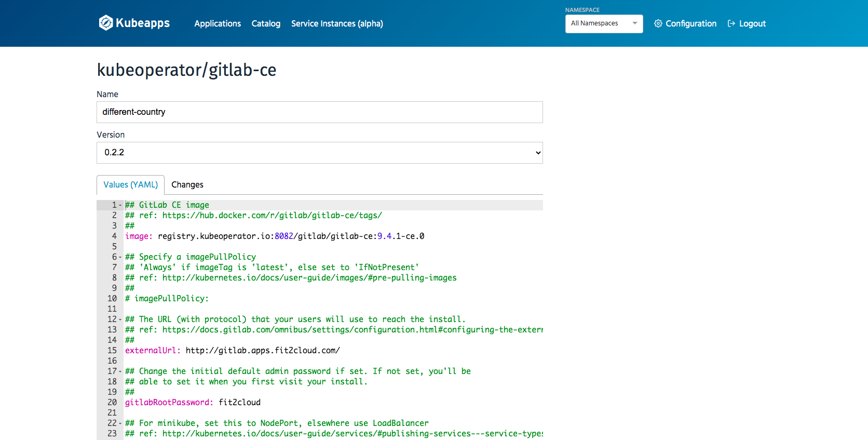Image resolution: width=868 pixels, height=440 pixels.
Task: Expand the Version 0.2.2 dropdown
Action: coord(319,153)
